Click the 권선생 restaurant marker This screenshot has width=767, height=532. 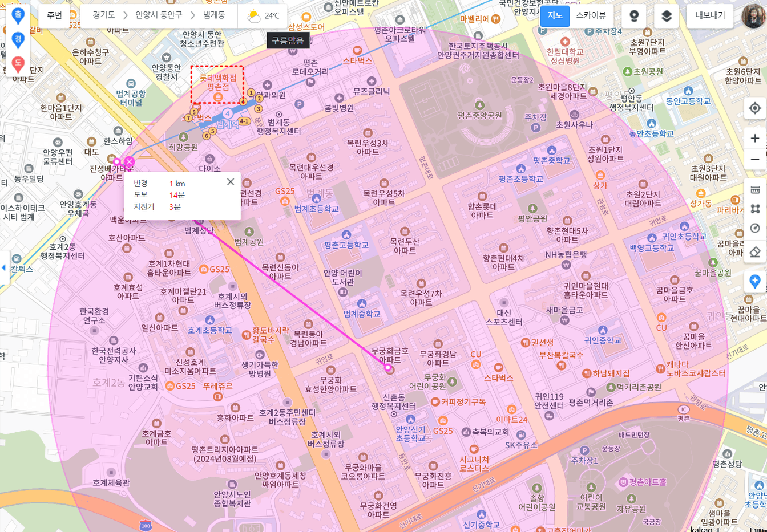point(525,343)
